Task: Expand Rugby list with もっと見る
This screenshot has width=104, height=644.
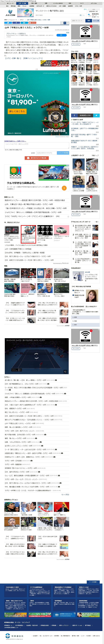Action: click(65, 495)
